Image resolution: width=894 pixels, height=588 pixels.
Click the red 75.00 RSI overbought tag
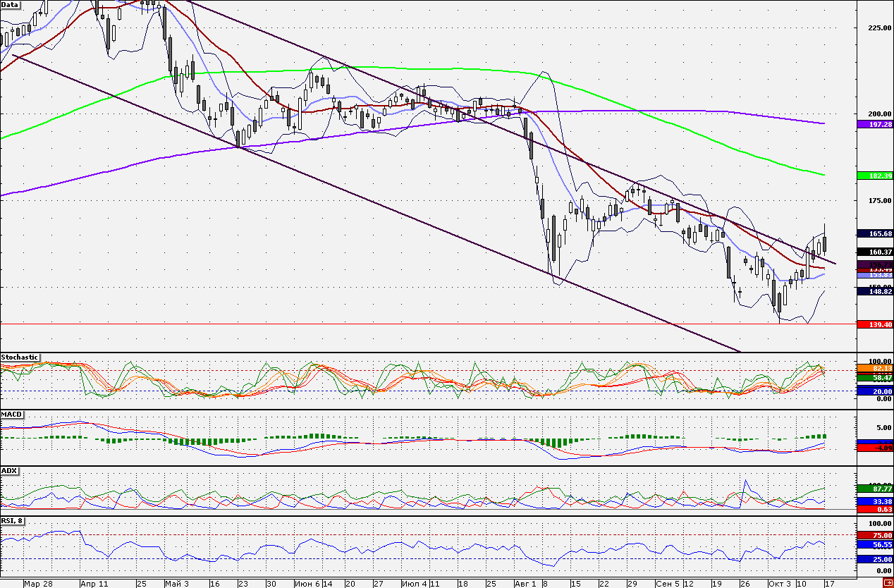(x=874, y=535)
